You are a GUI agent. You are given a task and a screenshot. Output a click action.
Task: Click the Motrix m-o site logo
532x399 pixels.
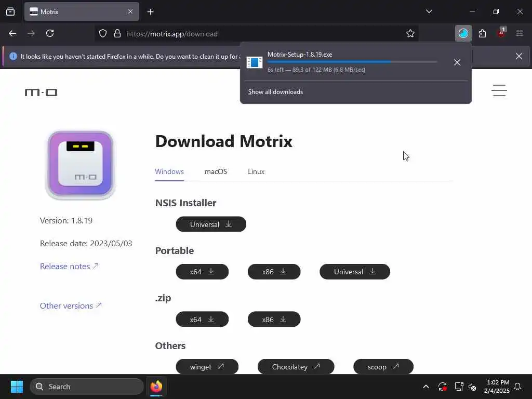tap(41, 92)
